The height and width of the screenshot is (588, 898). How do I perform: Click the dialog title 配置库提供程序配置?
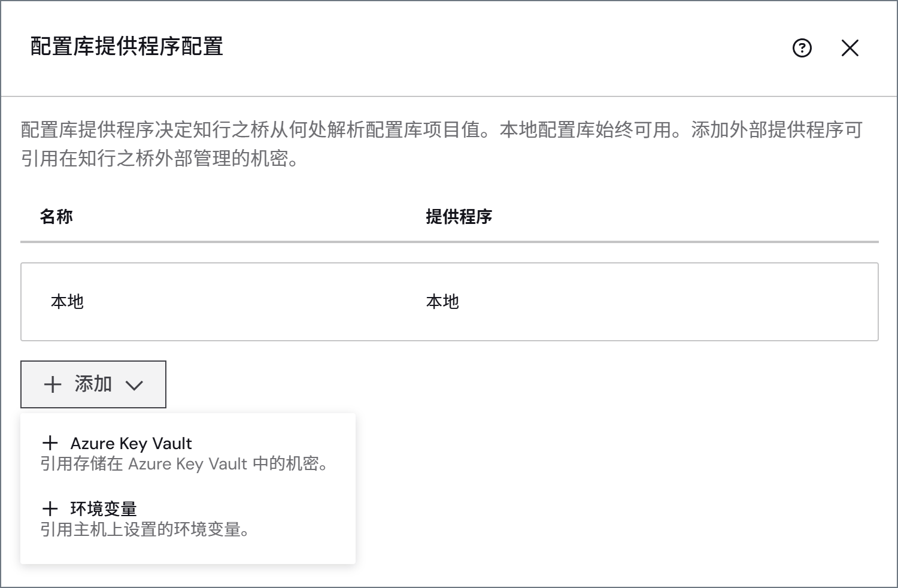127,46
